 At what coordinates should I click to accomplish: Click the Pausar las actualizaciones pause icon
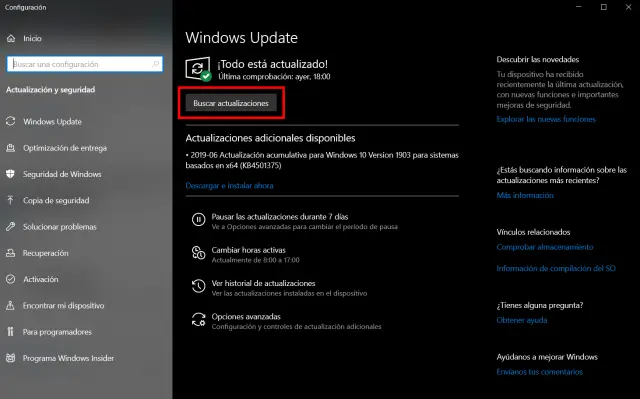[x=198, y=219]
